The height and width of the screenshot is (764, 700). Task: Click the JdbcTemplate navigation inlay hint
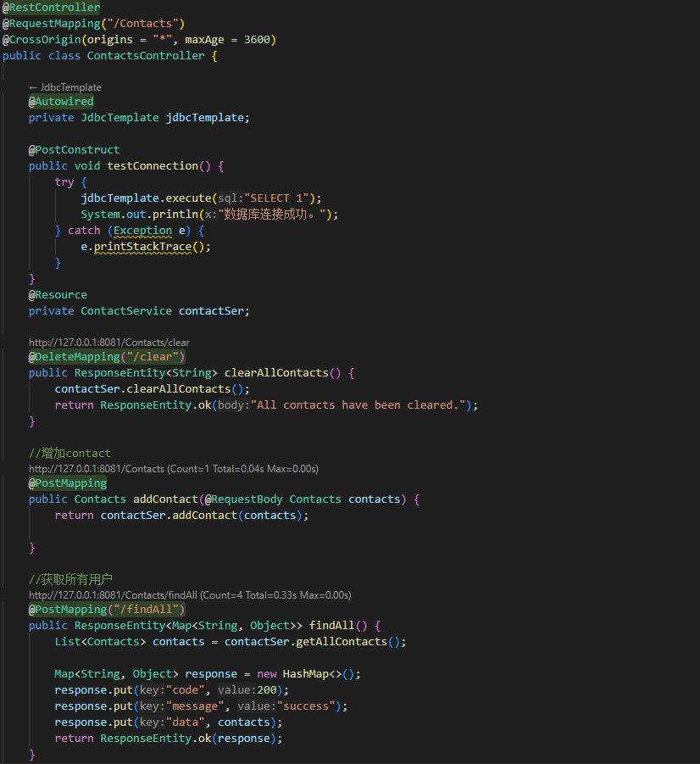point(66,86)
